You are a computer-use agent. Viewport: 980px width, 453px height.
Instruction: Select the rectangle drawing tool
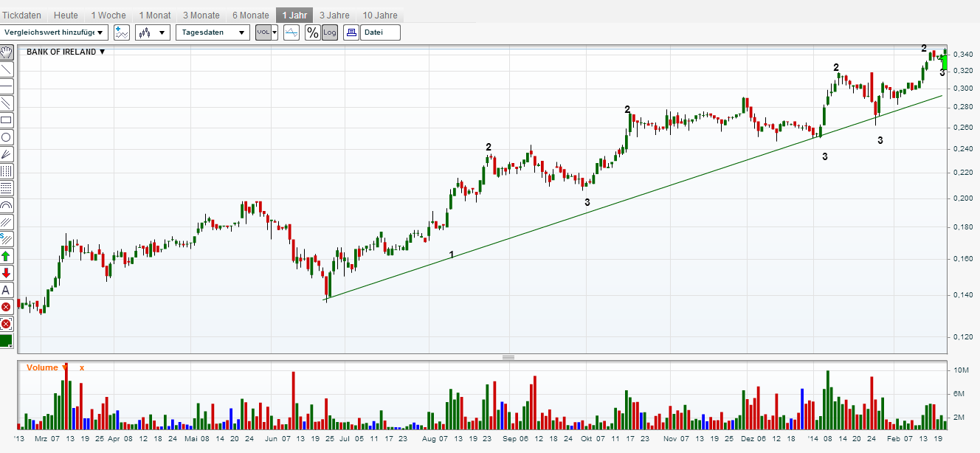7,120
